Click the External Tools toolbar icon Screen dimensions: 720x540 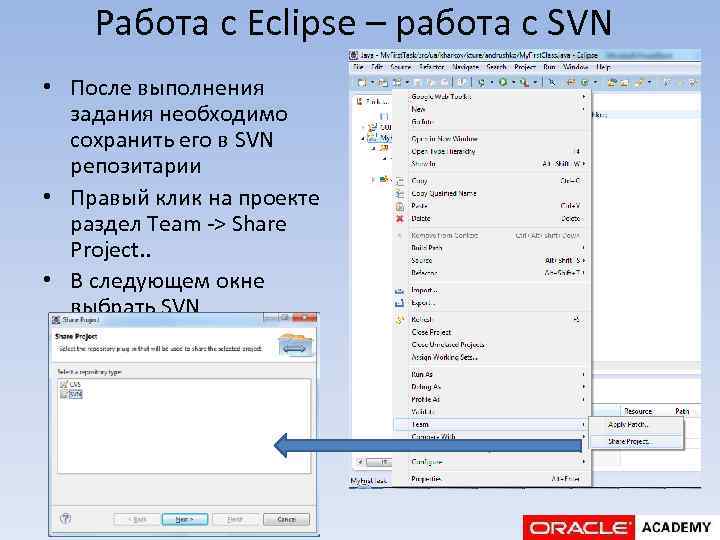coord(525,83)
